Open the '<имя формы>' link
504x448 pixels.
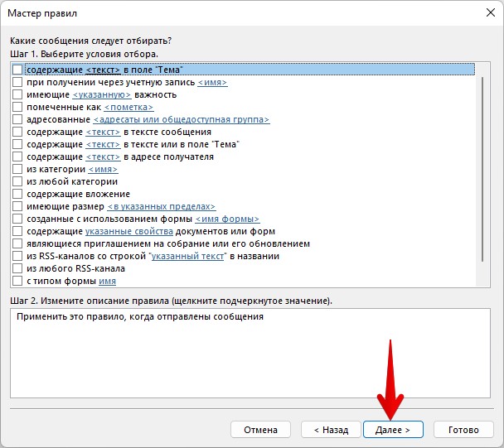227,219
